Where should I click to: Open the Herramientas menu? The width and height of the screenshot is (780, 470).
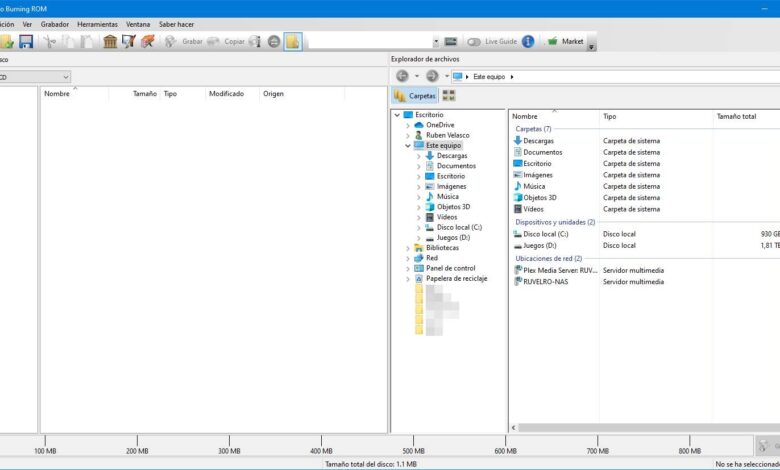click(98, 24)
